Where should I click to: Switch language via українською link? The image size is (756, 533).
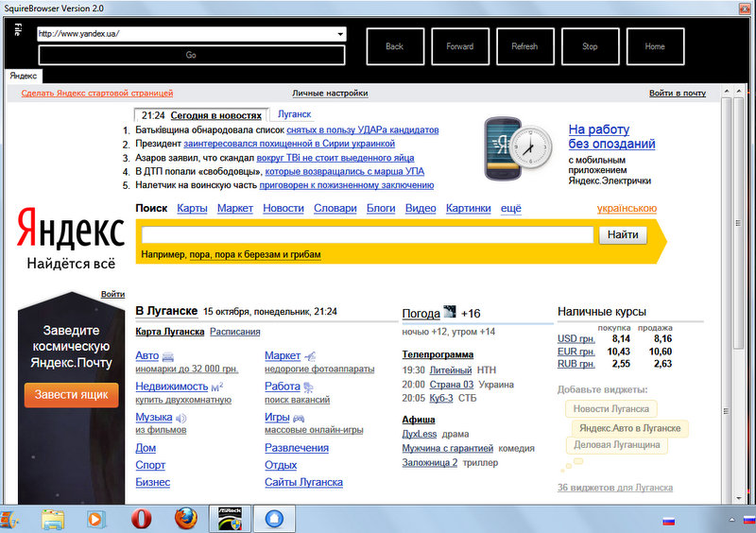pos(627,208)
